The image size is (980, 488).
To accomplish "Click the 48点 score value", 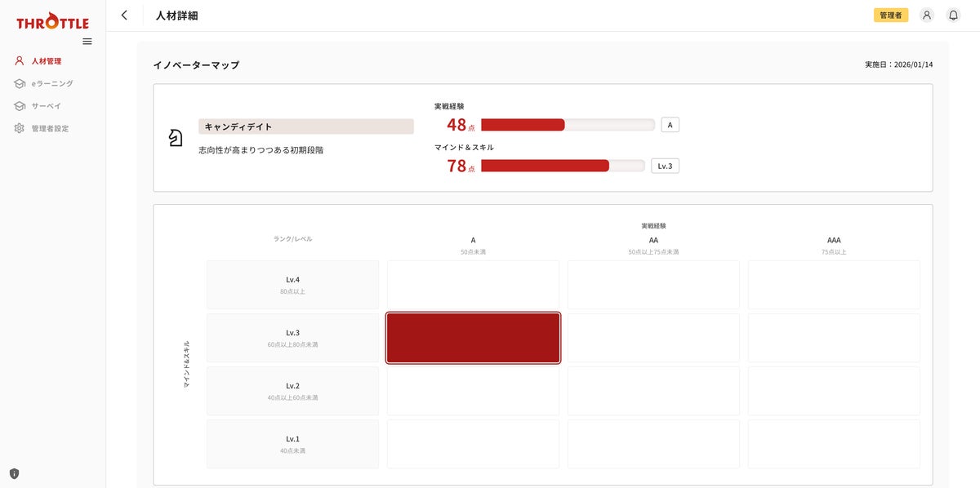I will [461, 125].
